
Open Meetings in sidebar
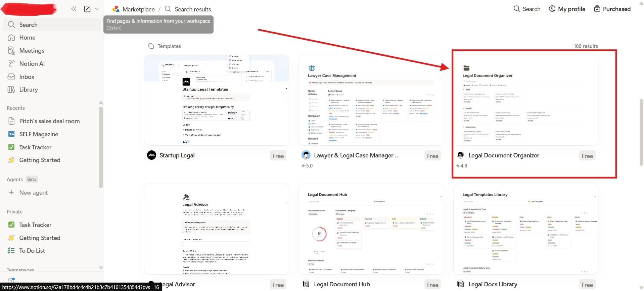tap(52, 51)
